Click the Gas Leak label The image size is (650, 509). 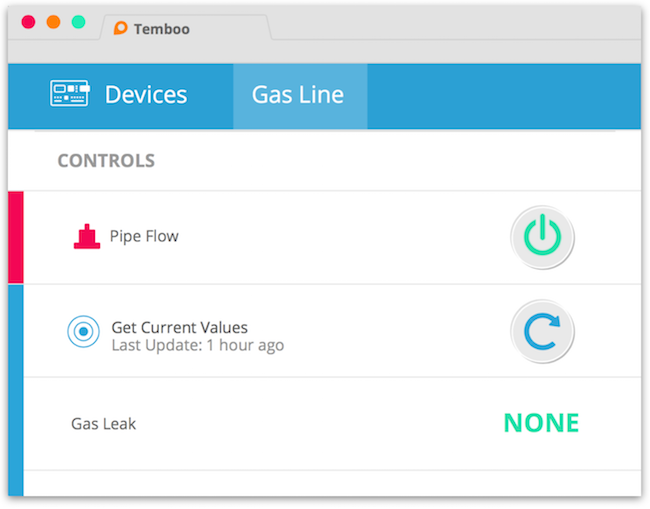103,423
